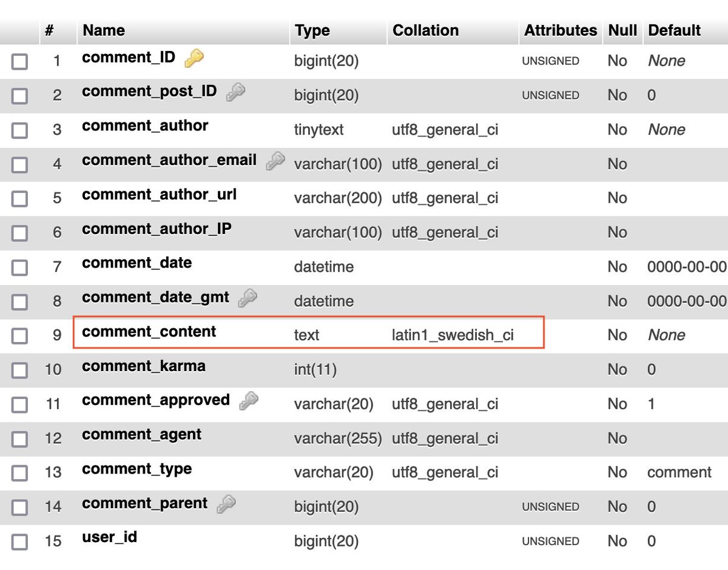Viewport: 728px width, 570px height.
Task: Select the user_id row checkbox
Action: [20, 541]
